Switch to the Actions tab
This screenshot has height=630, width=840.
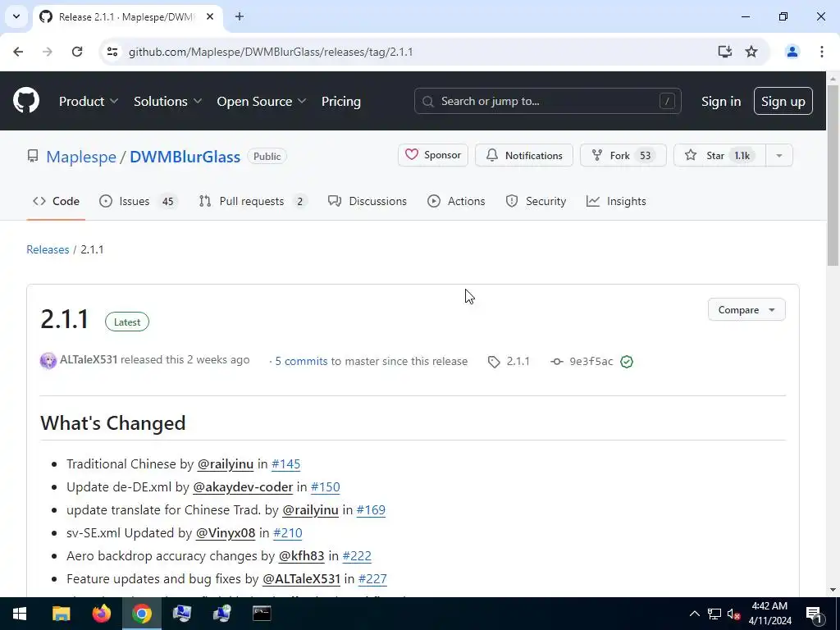tap(456, 201)
